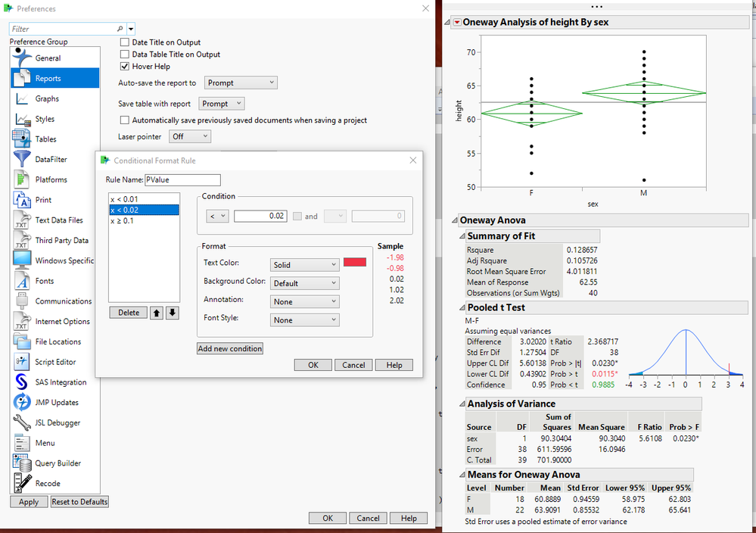This screenshot has width=756, height=533.
Task: Click Add new condition button
Action: [x=230, y=348]
